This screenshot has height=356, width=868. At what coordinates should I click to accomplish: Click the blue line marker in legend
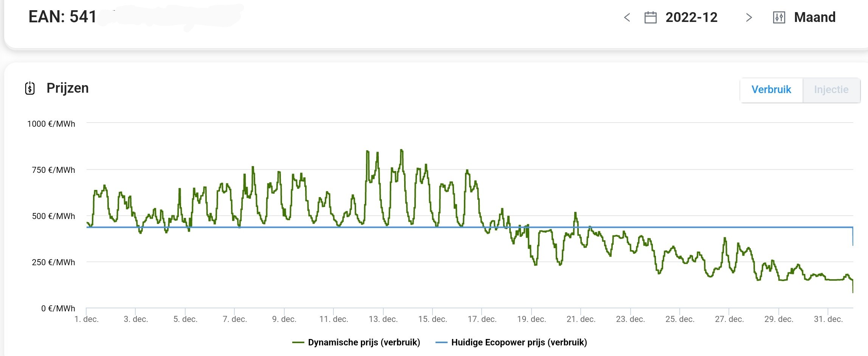coord(441,342)
